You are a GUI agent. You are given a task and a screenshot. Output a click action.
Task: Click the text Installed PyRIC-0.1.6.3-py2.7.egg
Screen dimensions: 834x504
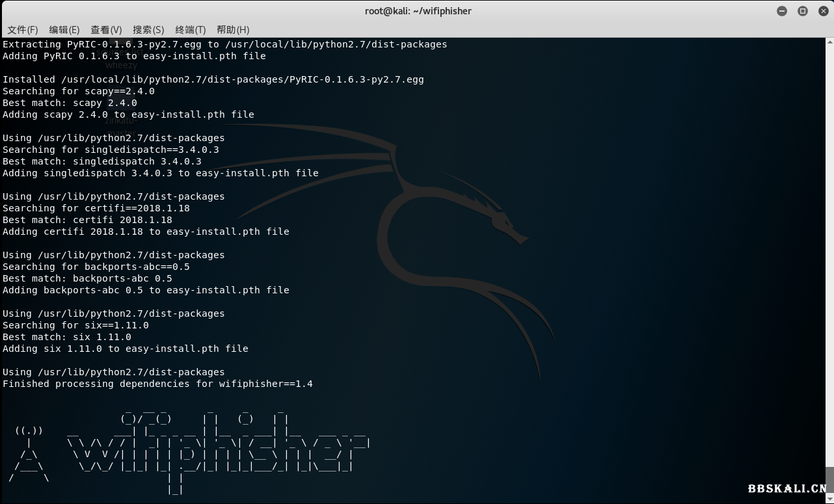tap(213, 79)
